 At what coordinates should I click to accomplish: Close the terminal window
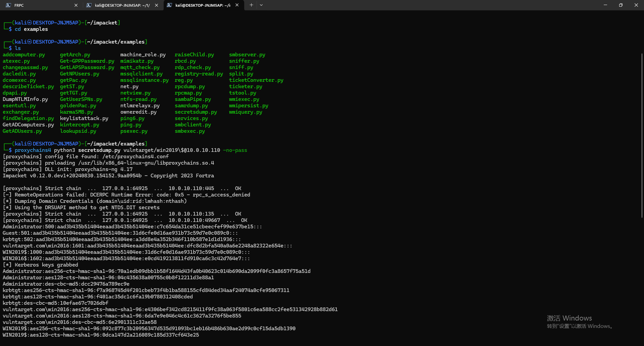pyautogui.click(x=636, y=5)
